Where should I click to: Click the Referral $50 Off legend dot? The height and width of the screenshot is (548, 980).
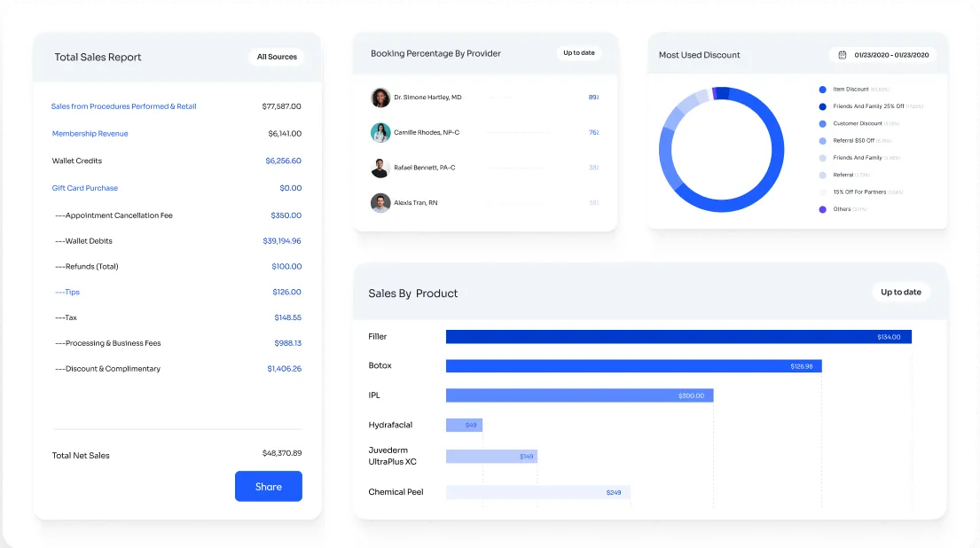pos(823,141)
